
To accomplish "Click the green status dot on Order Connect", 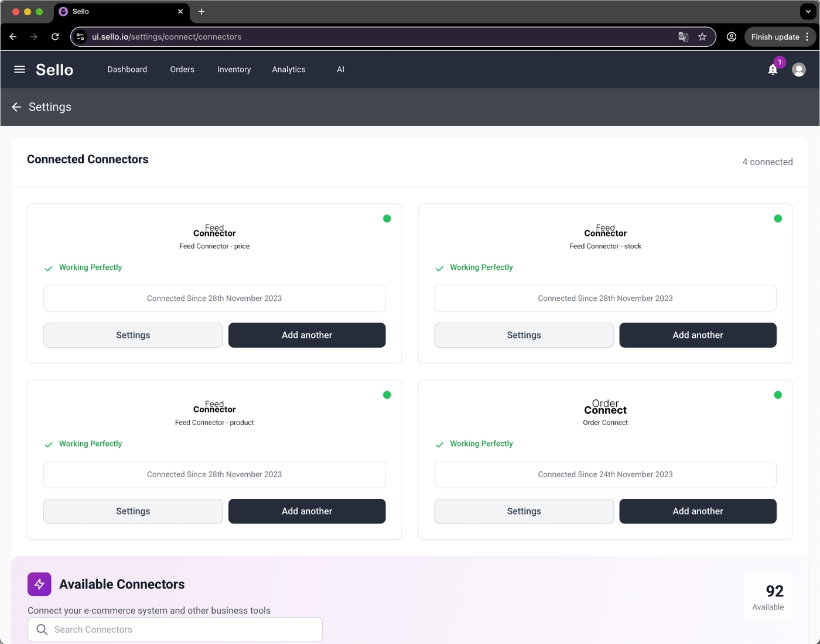I will coord(778,395).
